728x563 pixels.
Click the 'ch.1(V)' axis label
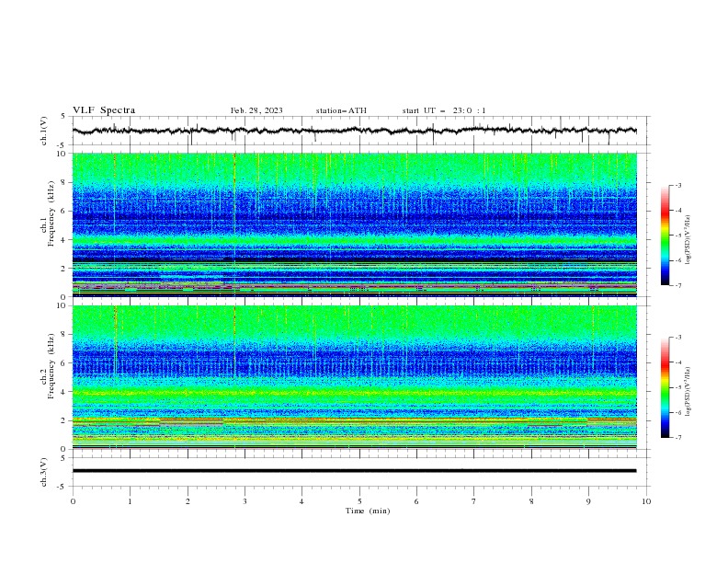[x=44, y=131]
